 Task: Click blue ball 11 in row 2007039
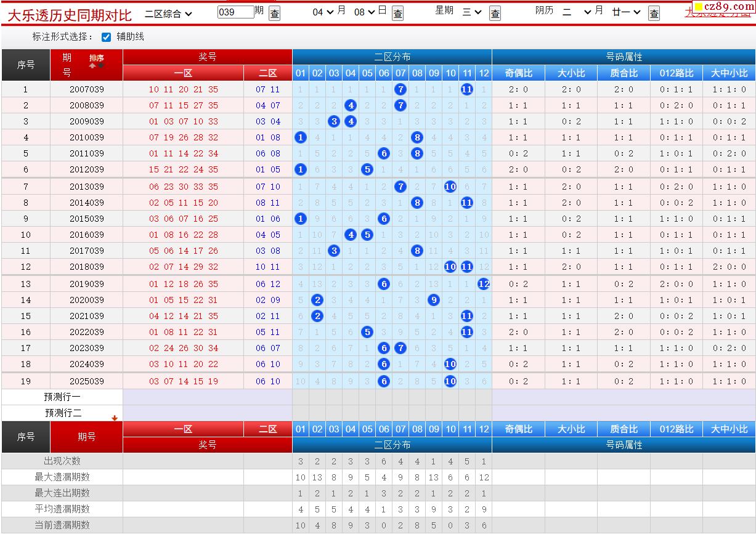pos(467,89)
